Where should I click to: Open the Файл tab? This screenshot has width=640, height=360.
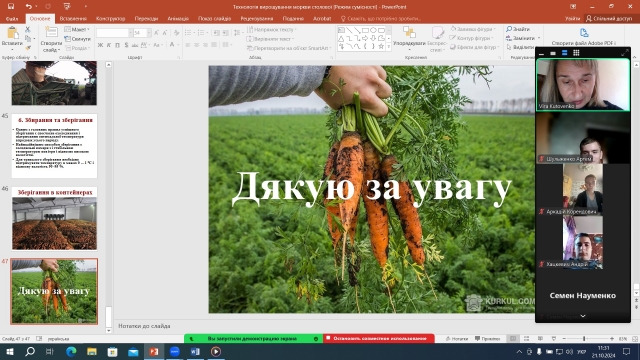pyautogui.click(x=12, y=19)
